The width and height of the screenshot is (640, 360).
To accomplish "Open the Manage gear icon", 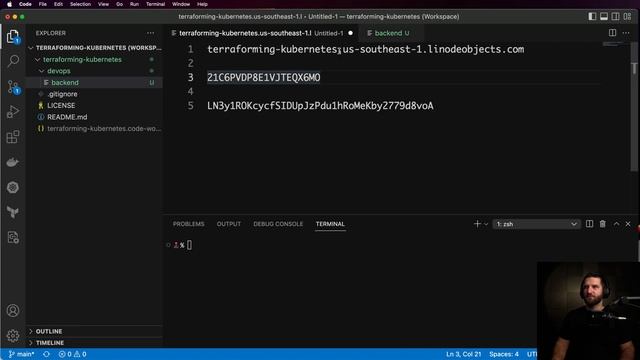I will coord(13,336).
